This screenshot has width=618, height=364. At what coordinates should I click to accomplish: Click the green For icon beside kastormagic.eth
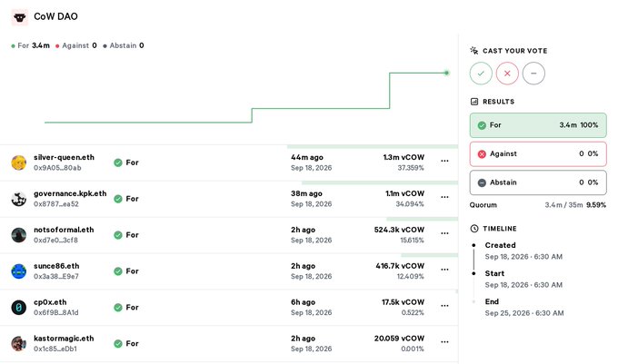(x=118, y=343)
